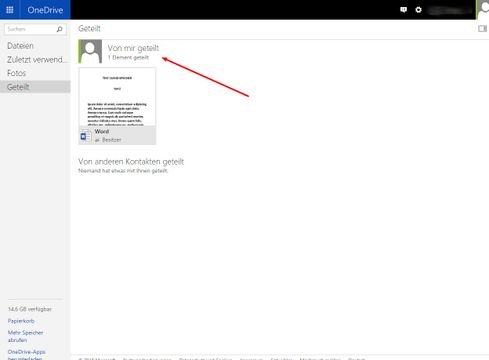This screenshot has width=489, height=360.
Task: Toggle the details pane icon
Action: click(x=482, y=29)
